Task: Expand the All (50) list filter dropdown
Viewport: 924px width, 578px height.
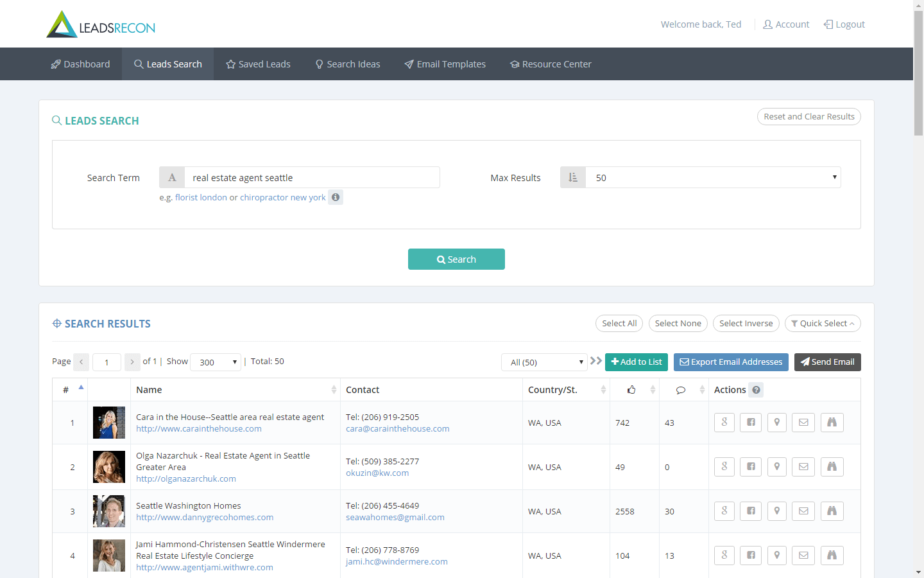Action: 544,362
